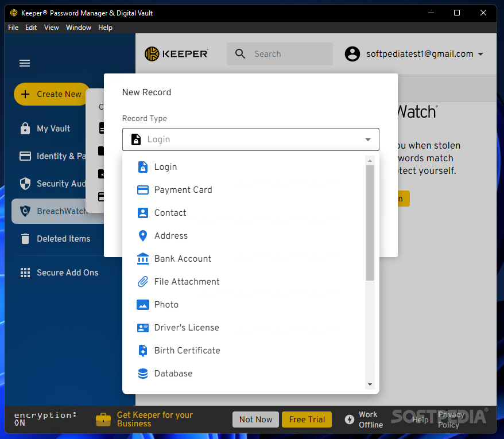Click the record list scrollbar thumb
Viewport: 504px width, 439px height.
370,223
